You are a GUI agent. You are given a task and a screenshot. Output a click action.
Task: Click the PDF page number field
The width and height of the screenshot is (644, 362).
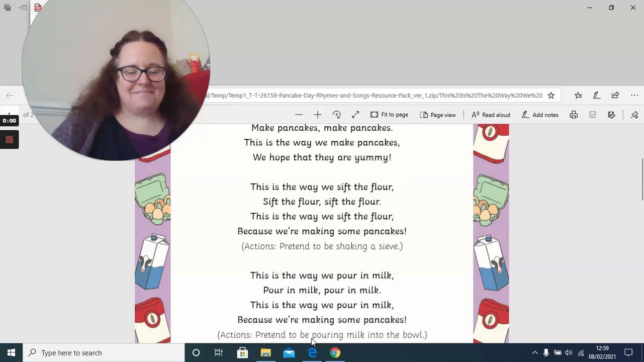[9, 115]
